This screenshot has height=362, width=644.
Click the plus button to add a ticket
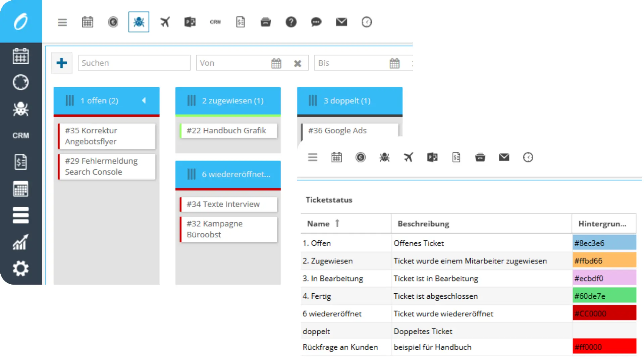pos(62,63)
